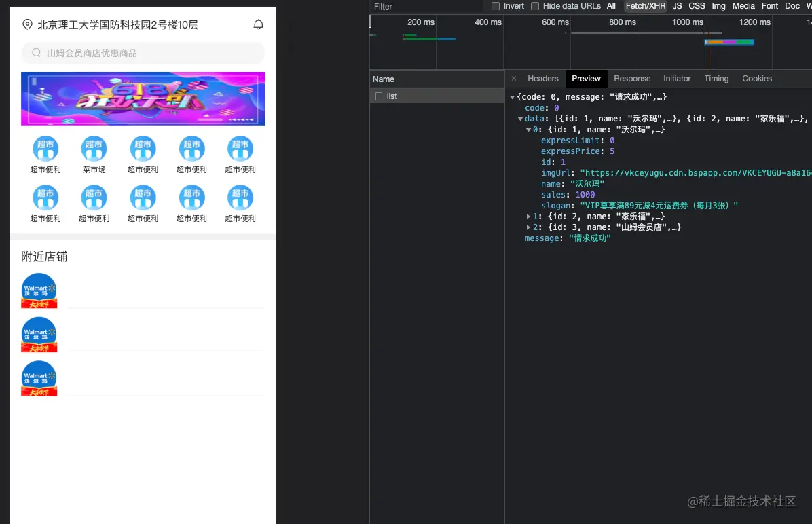Close the request details pane with the X
The height and width of the screenshot is (524, 812).
tap(514, 79)
